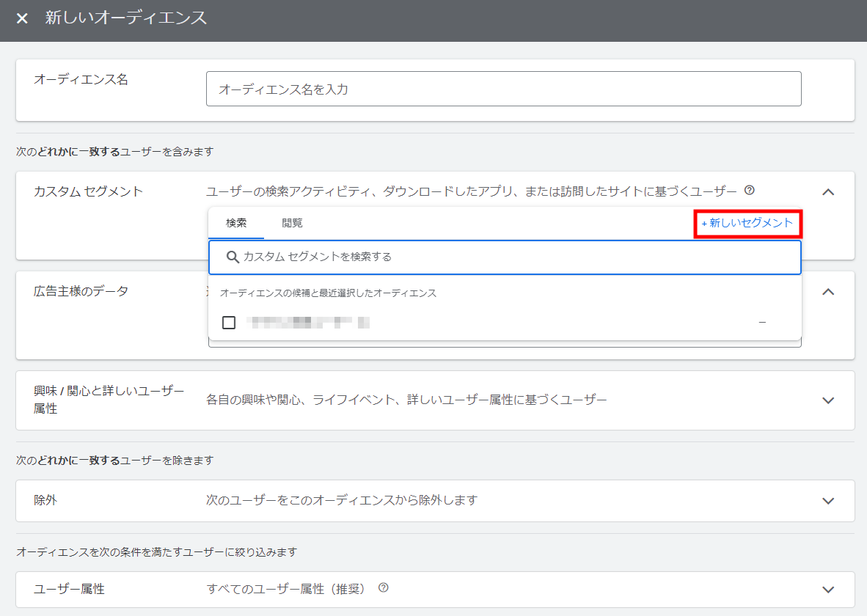Screen dimensions: 867x616
Task: Close the new audience dialog with X
Action: [23, 18]
